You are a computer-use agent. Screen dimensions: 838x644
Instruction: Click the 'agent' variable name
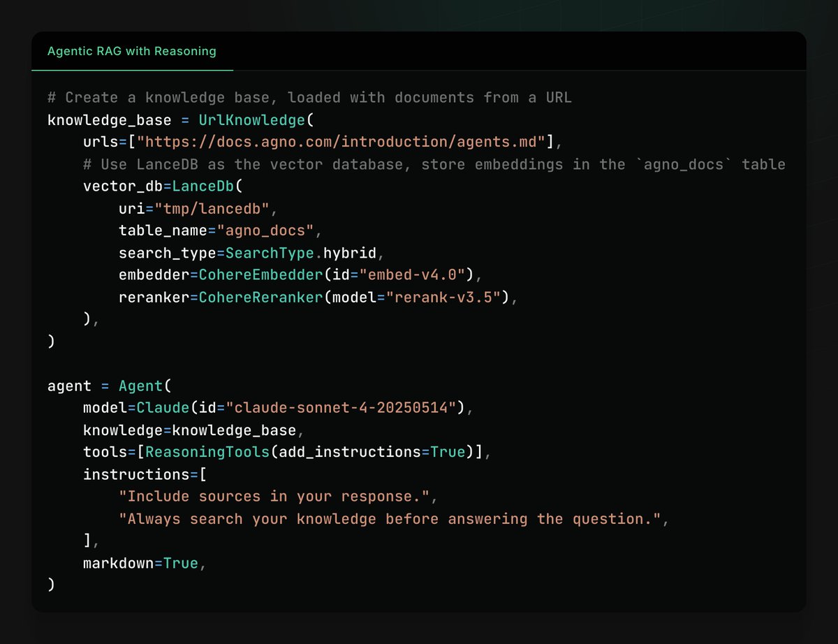pyautogui.click(x=69, y=386)
